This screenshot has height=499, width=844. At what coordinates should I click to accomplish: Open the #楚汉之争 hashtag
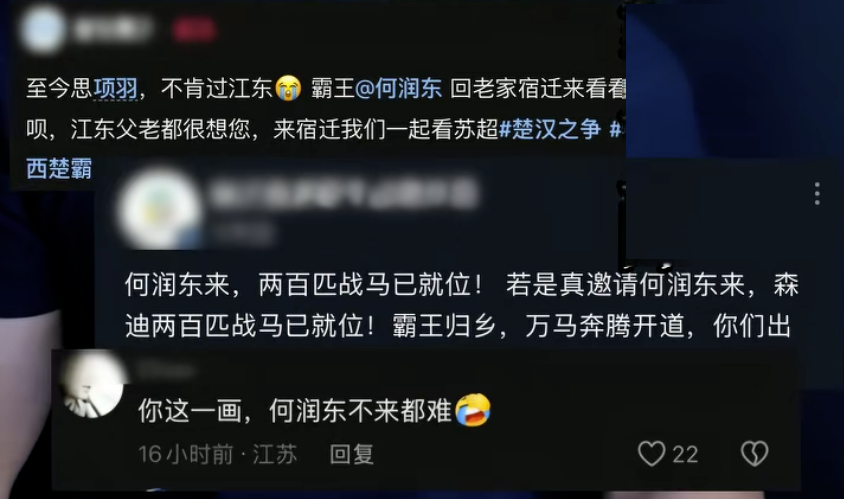(x=550, y=129)
